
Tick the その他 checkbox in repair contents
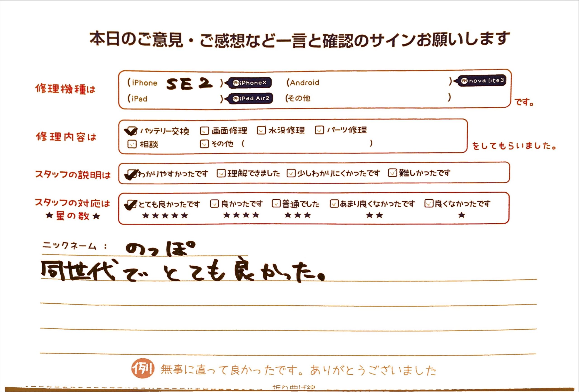point(204,144)
